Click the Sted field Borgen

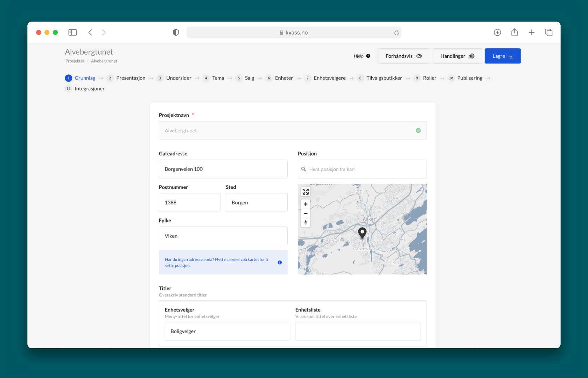257,203
